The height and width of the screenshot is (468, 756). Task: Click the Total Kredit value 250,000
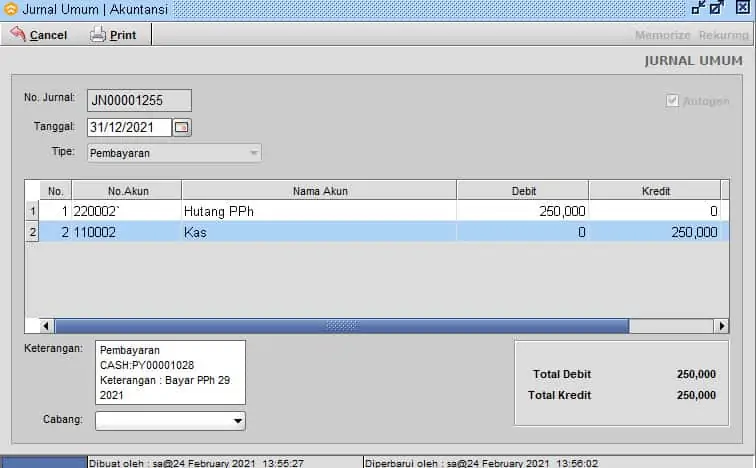tap(696, 395)
